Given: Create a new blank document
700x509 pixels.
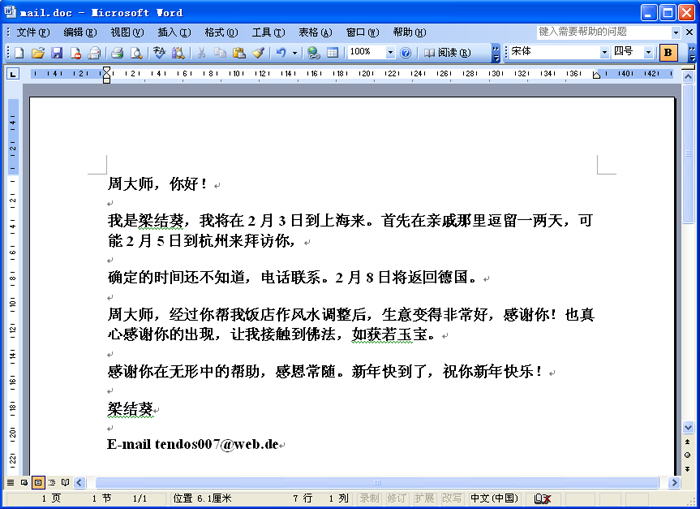Looking at the screenshot, I should 19,53.
